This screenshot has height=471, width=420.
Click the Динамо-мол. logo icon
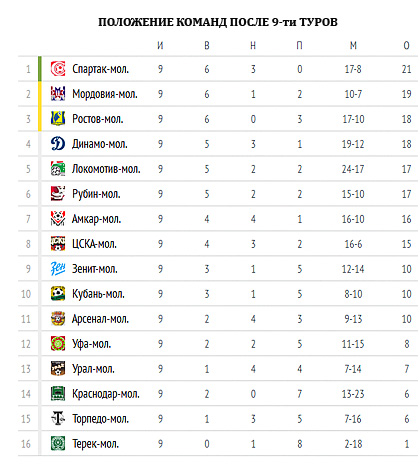point(58,144)
